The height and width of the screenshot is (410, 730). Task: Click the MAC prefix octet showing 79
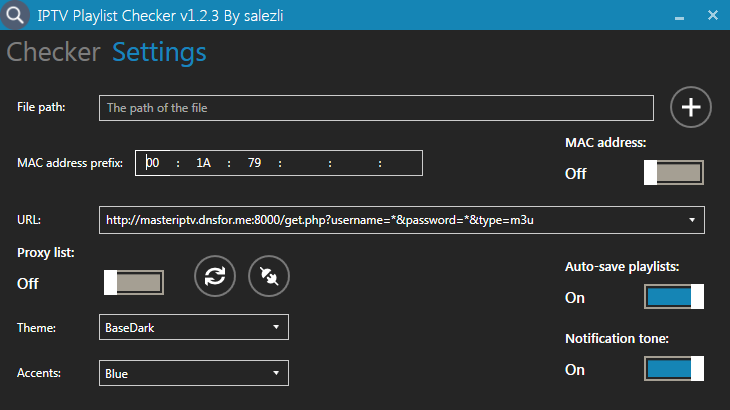pos(255,163)
